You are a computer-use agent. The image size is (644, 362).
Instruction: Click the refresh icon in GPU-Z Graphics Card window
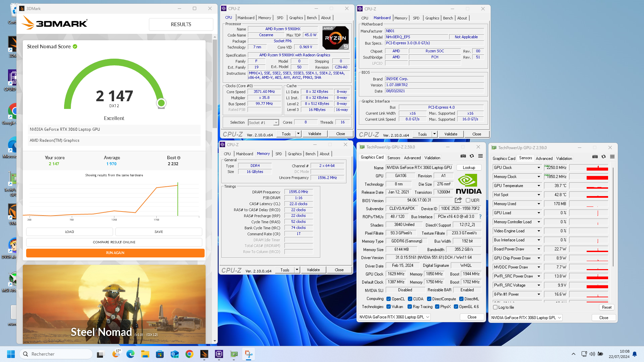472,156
